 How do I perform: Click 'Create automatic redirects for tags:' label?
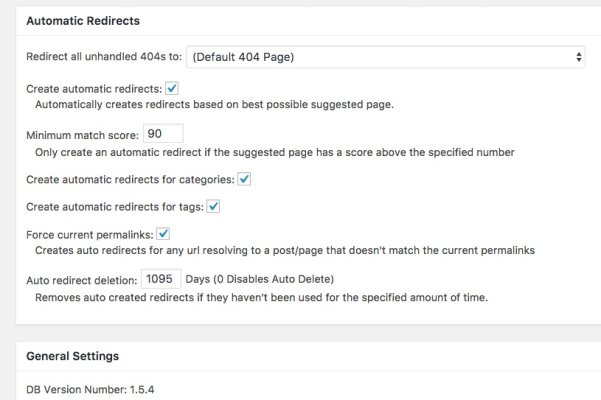(x=115, y=207)
